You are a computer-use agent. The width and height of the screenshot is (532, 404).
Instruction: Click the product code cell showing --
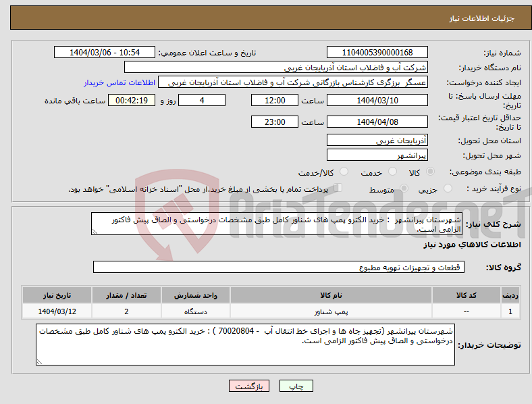(x=467, y=311)
